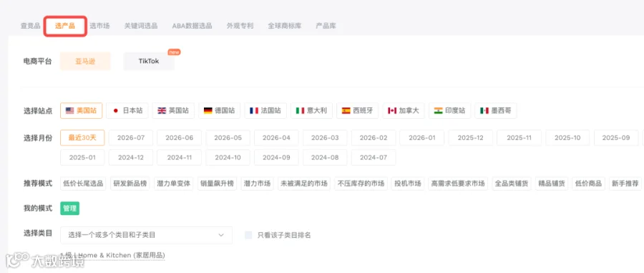Select month 2025-11
The height and width of the screenshot is (273, 644).
coord(519,138)
